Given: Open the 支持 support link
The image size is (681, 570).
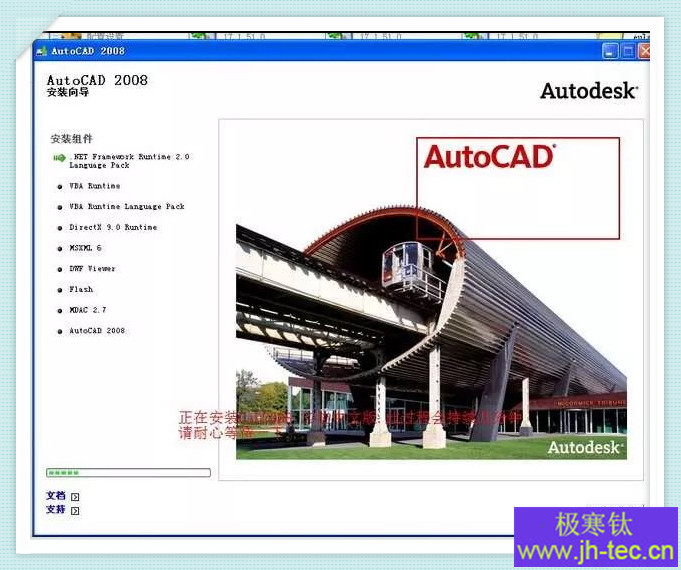Looking at the screenshot, I should pyautogui.click(x=56, y=509).
